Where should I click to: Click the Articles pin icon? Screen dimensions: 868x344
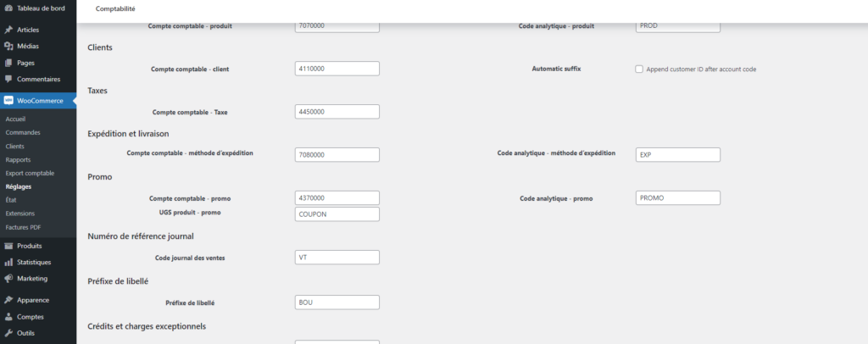(8, 30)
